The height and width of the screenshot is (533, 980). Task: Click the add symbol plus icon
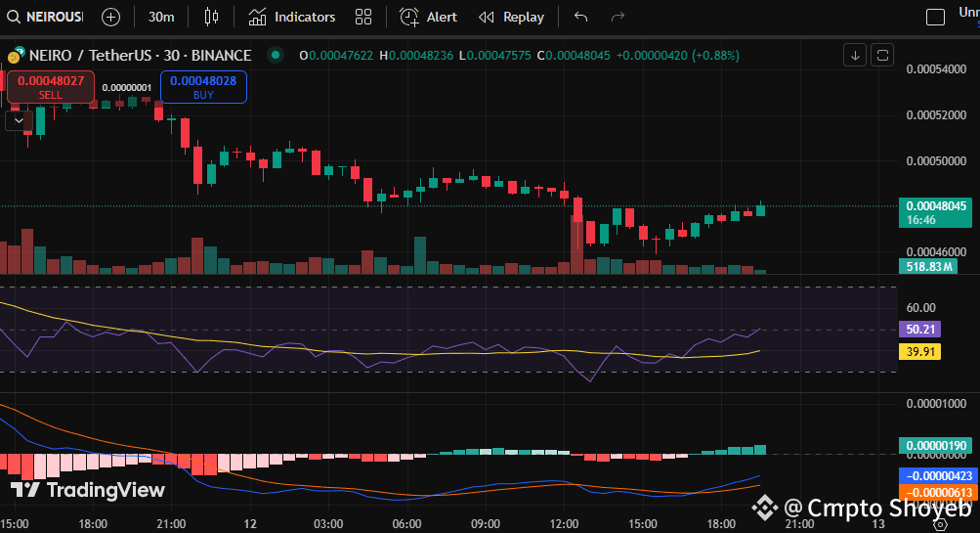coord(110,17)
